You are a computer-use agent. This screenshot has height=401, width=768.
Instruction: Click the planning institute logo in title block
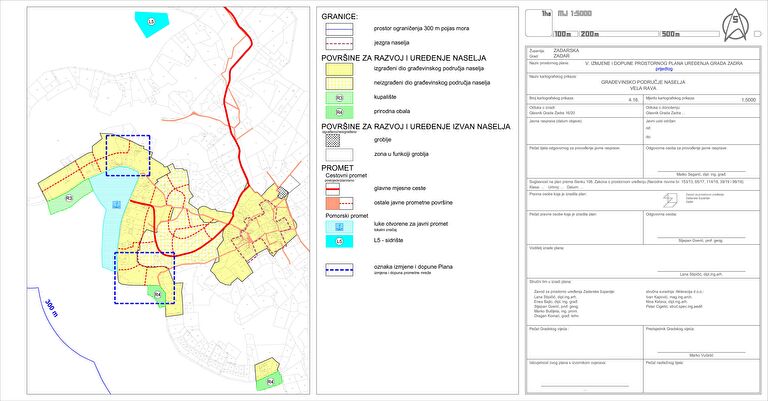coord(670,200)
